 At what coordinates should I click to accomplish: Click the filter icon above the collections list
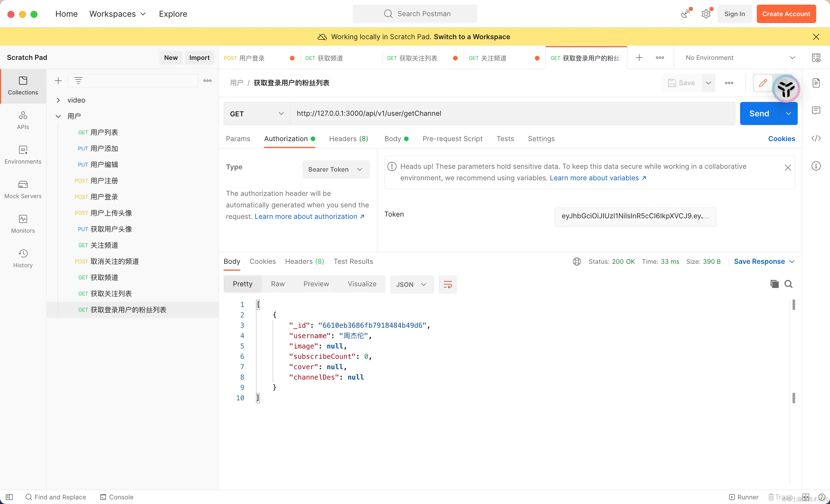point(78,80)
